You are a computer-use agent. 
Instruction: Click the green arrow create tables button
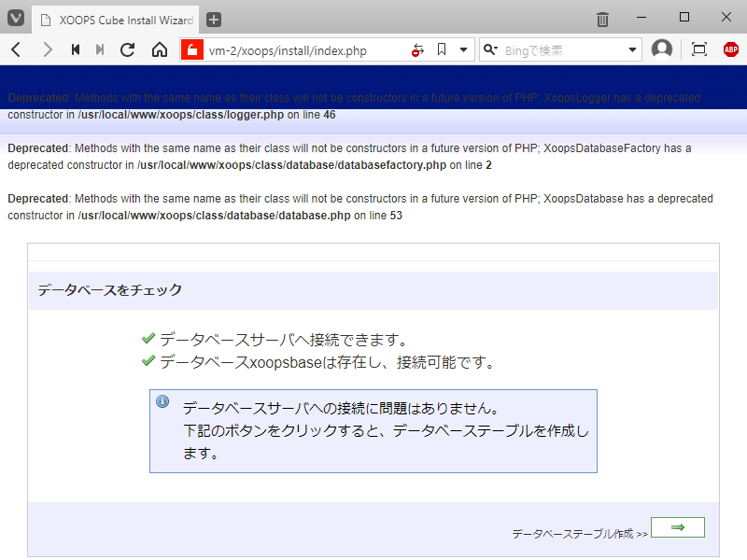pyautogui.click(x=678, y=527)
